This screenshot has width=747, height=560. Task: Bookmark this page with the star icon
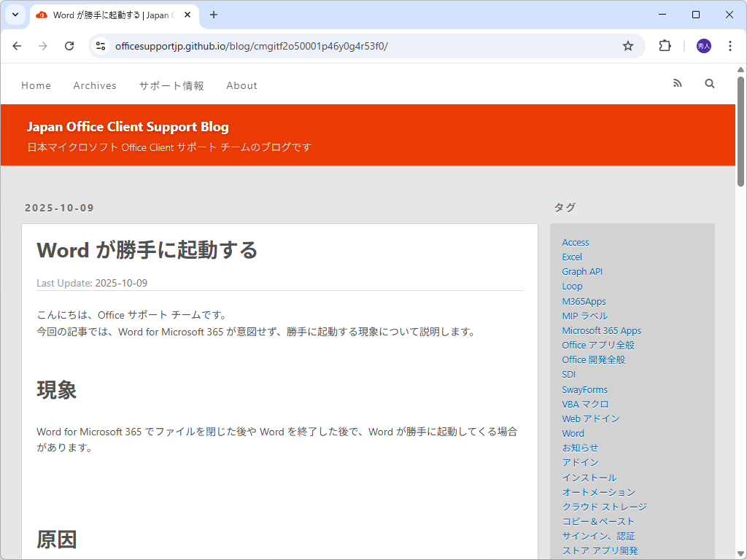tap(627, 45)
